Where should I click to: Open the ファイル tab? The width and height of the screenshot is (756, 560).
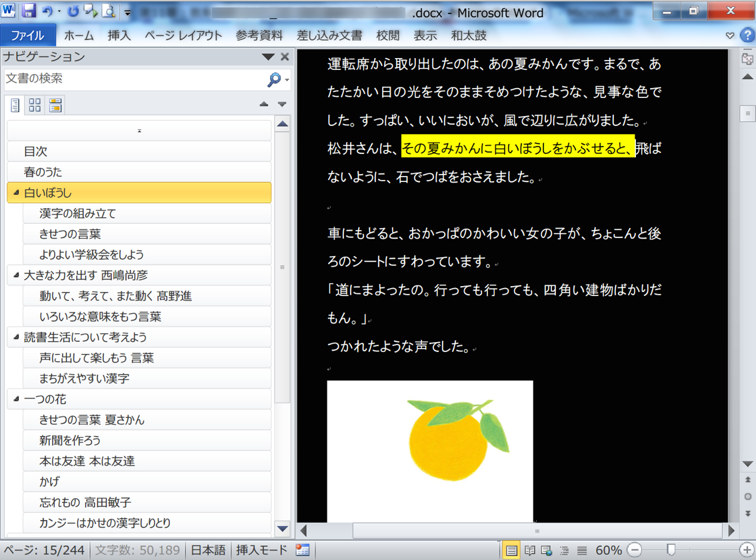pos(27,35)
